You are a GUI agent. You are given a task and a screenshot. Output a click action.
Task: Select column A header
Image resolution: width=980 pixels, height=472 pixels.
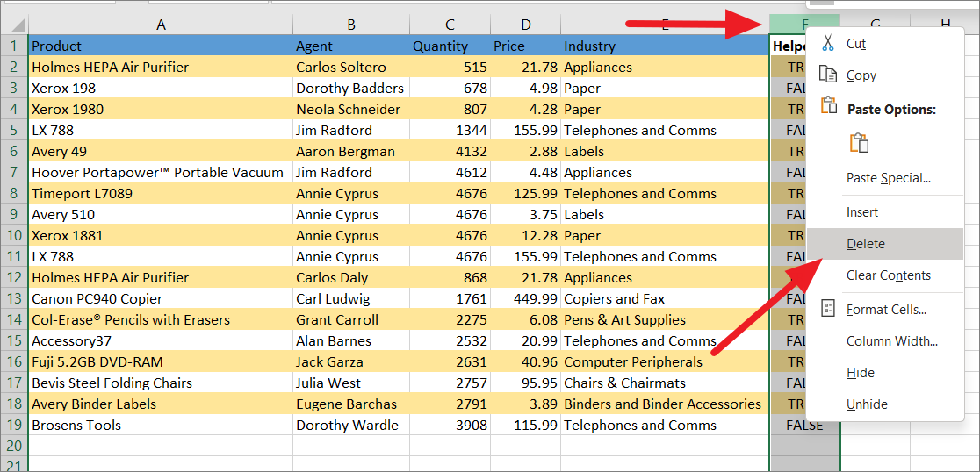(x=161, y=25)
